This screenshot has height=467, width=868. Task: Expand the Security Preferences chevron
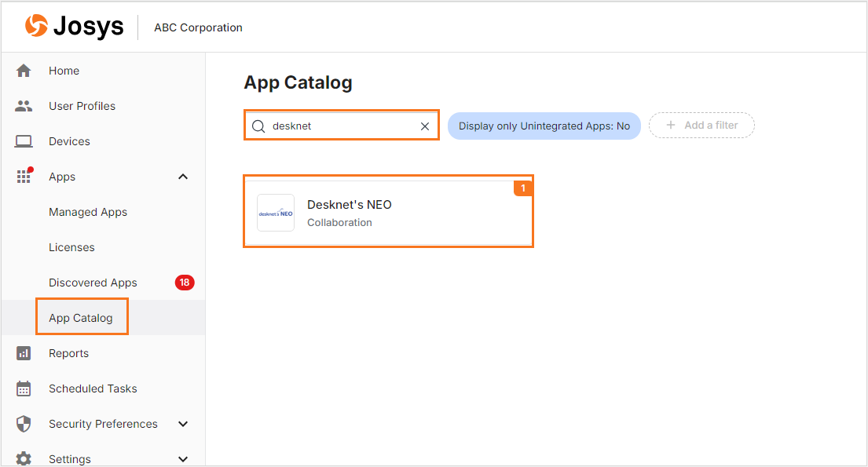(183, 424)
